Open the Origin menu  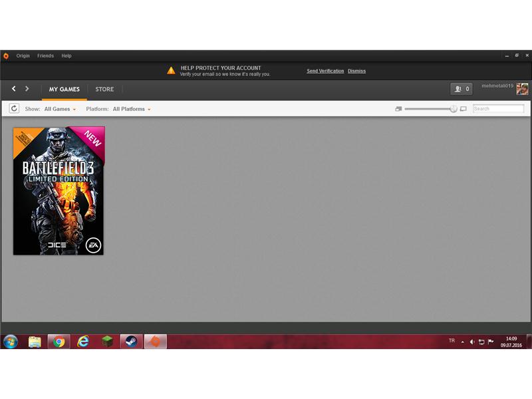click(23, 56)
